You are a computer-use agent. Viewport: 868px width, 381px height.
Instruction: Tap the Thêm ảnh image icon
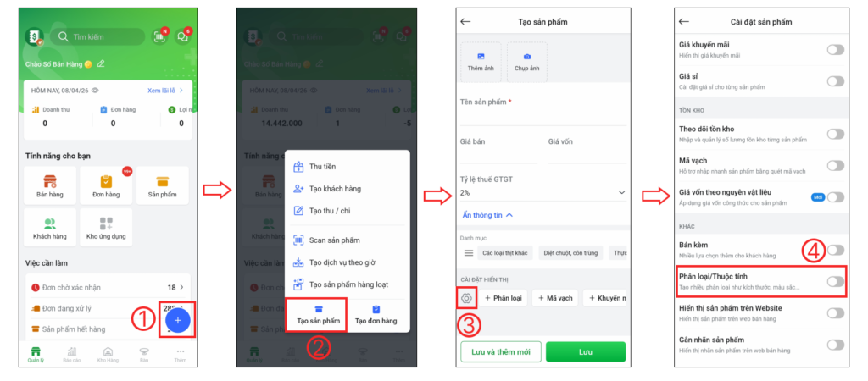(x=481, y=57)
